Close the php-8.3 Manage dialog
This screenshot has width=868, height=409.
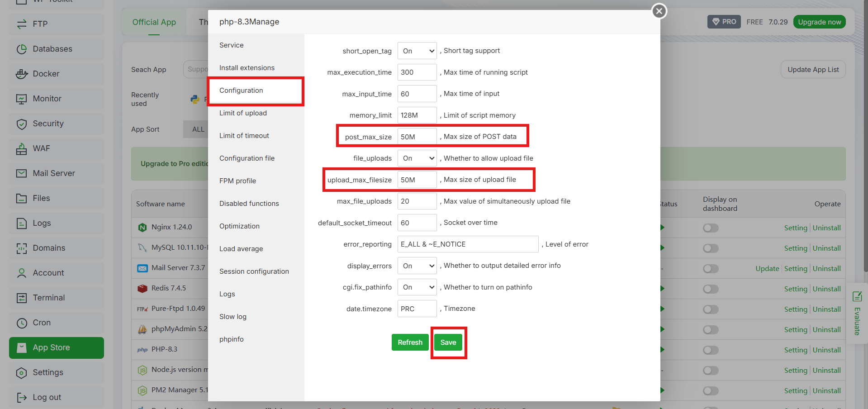(659, 11)
